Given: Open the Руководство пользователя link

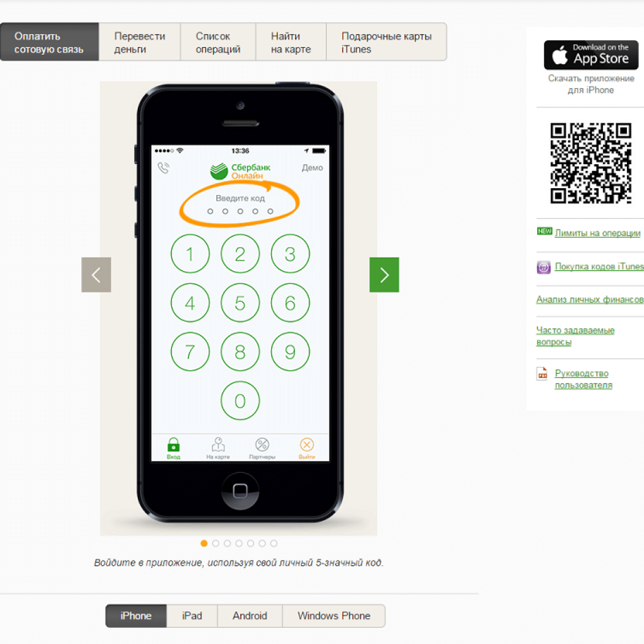Looking at the screenshot, I should coord(583,379).
